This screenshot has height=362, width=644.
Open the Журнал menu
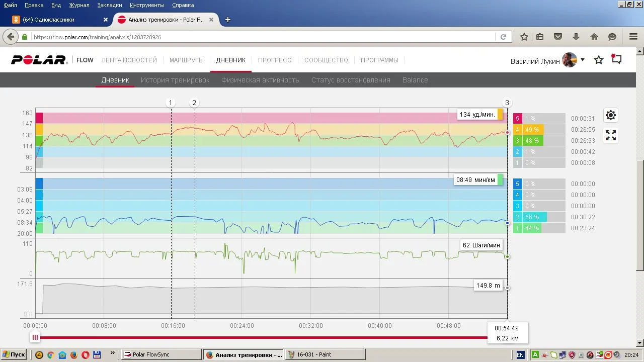(x=79, y=5)
